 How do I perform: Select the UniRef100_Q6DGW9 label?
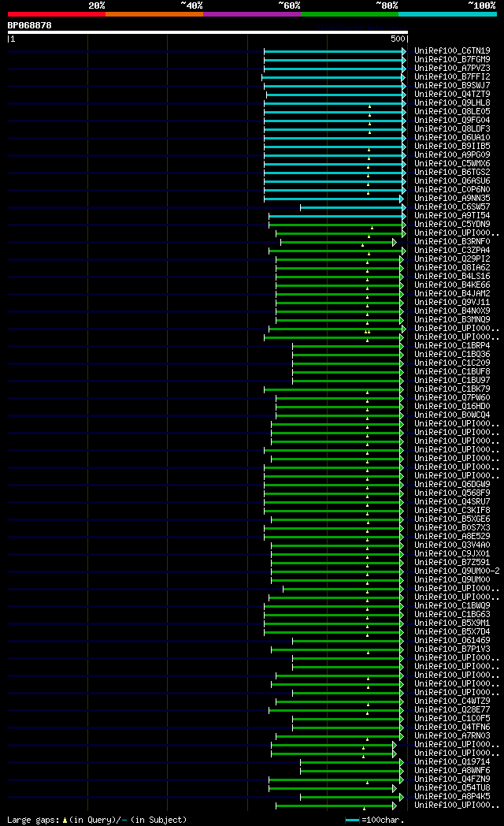tap(452, 484)
